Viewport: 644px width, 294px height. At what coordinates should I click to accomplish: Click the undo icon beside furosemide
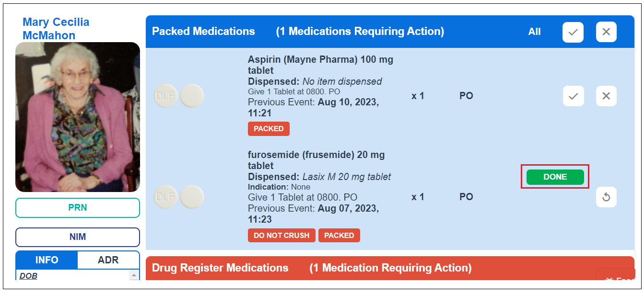tap(606, 197)
